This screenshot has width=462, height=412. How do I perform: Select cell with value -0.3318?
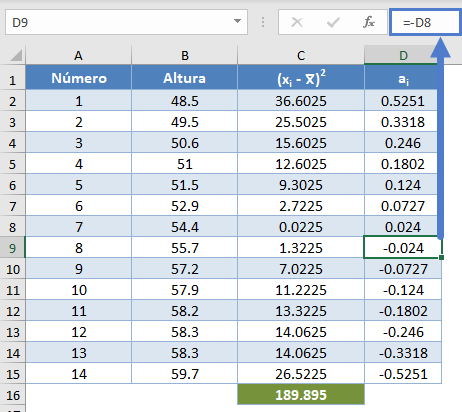click(403, 353)
